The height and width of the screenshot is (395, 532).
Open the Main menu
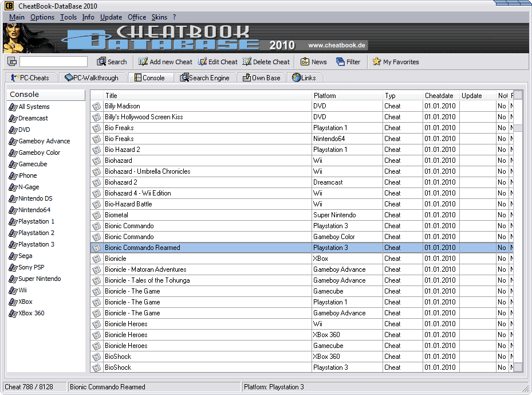tap(17, 17)
